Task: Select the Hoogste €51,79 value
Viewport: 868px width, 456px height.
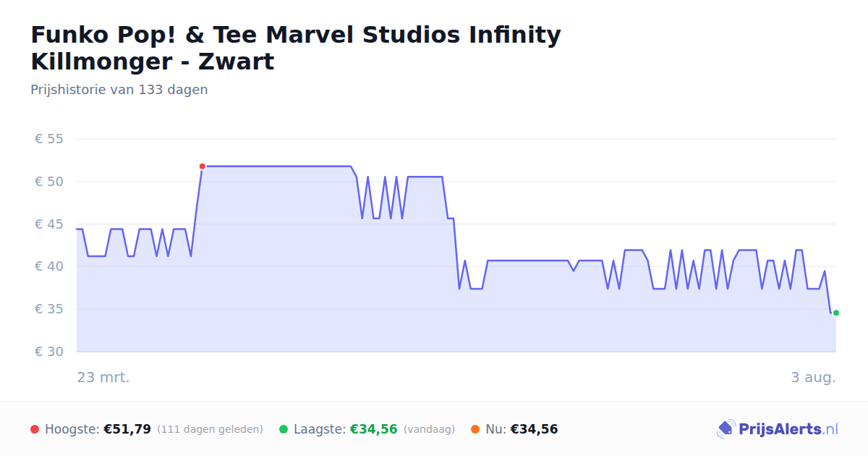Action: pyautogui.click(x=127, y=429)
